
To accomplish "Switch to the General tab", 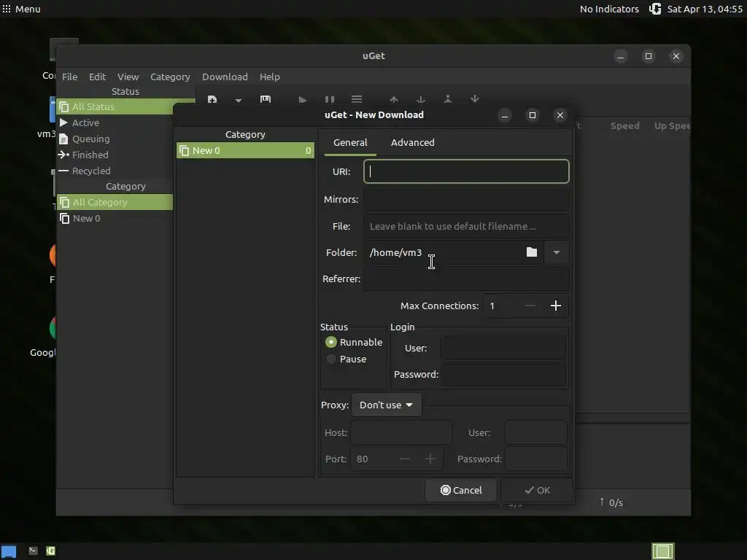I will (350, 142).
